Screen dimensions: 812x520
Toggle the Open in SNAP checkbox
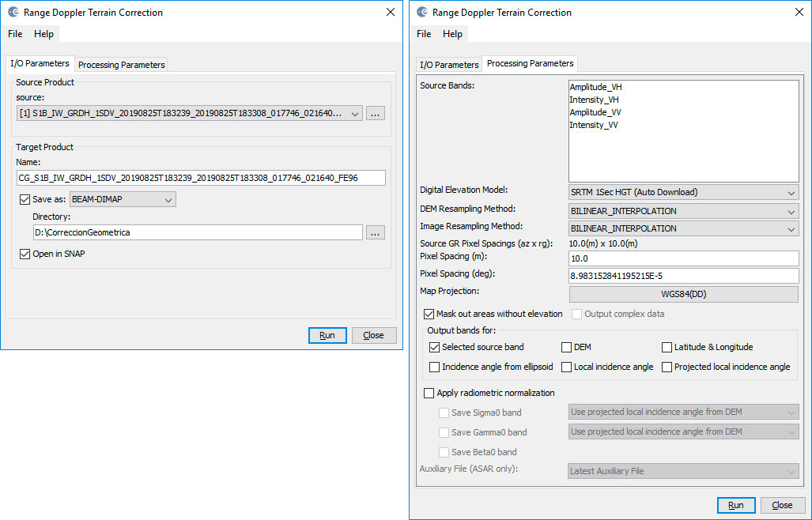point(25,254)
